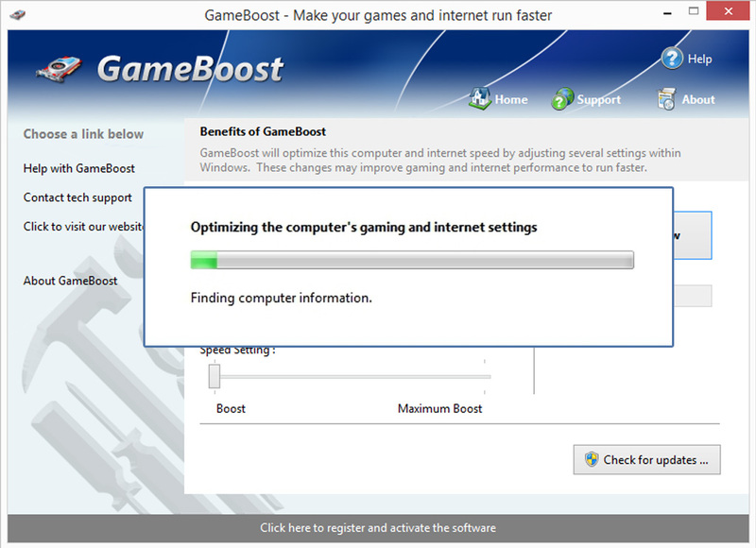Go to Home in navigation
Viewport: 756px width, 548px height.
point(511,99)
